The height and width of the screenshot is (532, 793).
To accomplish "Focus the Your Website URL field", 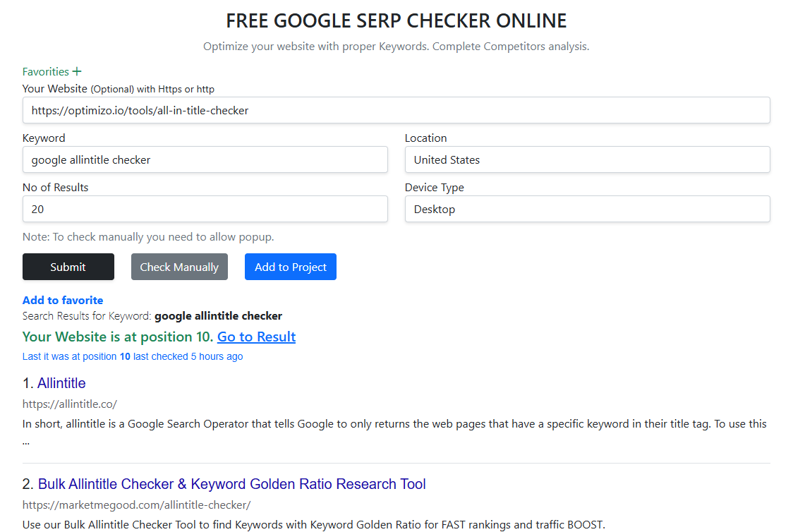I will [x=396, y=111].
